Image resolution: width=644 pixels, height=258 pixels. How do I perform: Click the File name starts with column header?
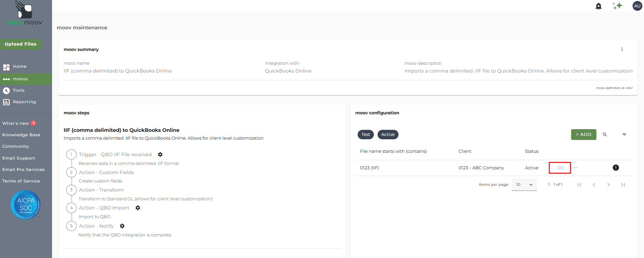[x=393, y=151]
